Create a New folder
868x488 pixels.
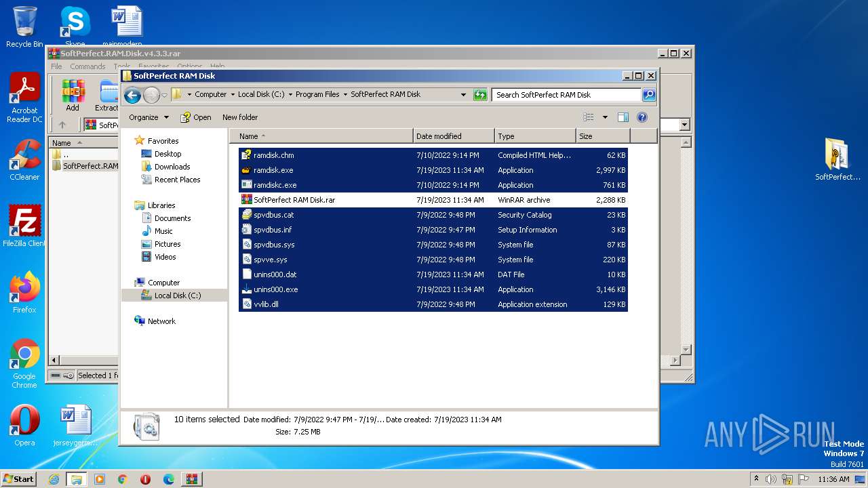(240, 117)
